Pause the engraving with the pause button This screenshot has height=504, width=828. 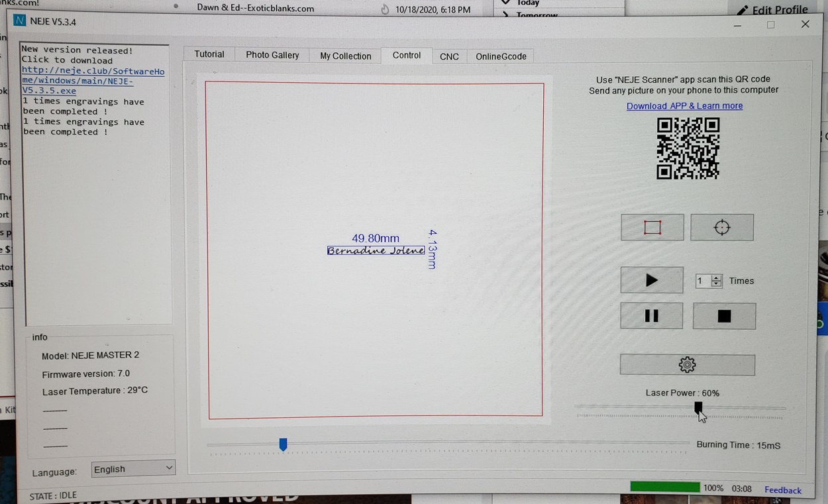[x=651, y=316]
